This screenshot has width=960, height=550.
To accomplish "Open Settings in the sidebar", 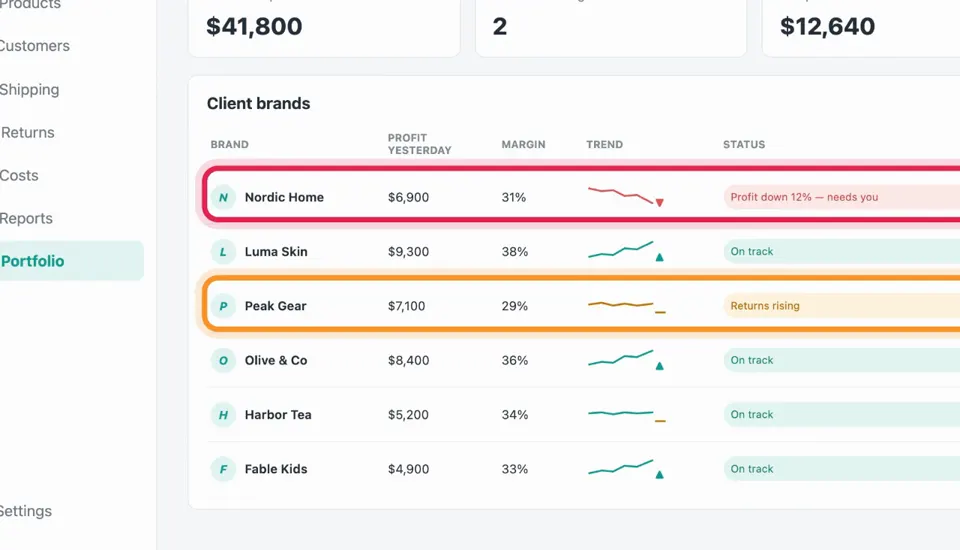I will pyautogui.click(x=26, y=511).
